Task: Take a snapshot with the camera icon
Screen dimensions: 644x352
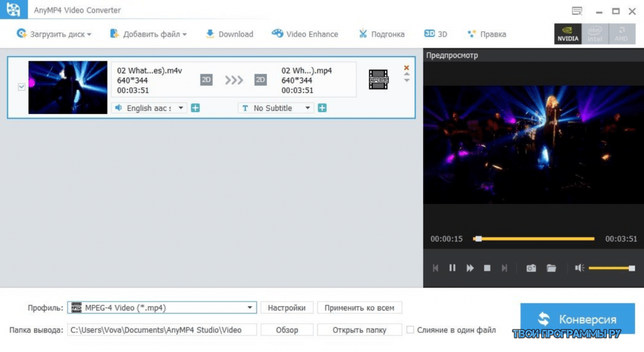Action: 531,268
